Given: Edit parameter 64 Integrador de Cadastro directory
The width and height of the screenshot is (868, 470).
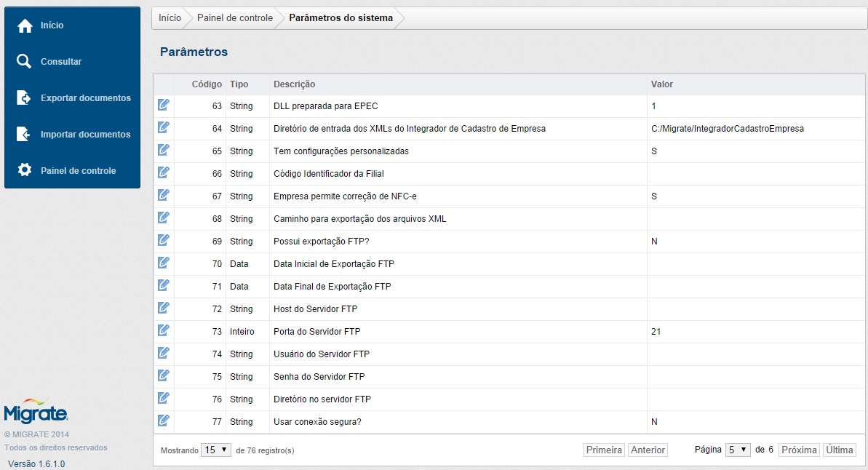Looking at the screenshot, I should 163,127.
